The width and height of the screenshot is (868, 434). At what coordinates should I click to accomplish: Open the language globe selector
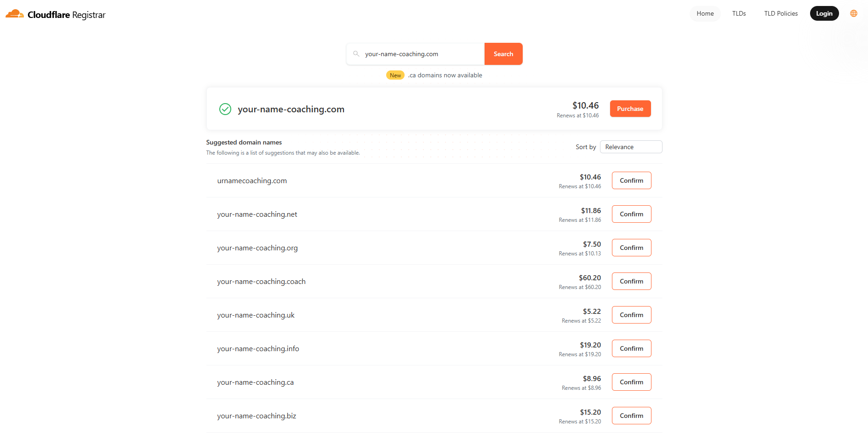click(853, 13)
